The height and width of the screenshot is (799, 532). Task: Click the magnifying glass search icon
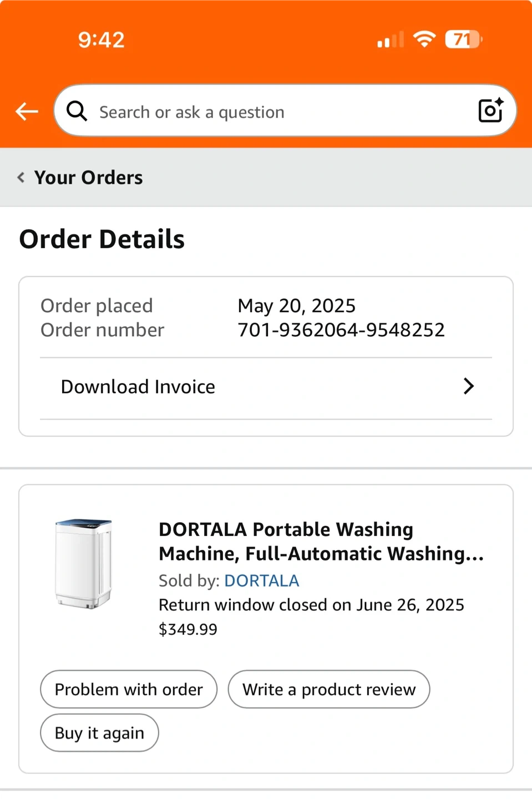click(x=77, y=112)
